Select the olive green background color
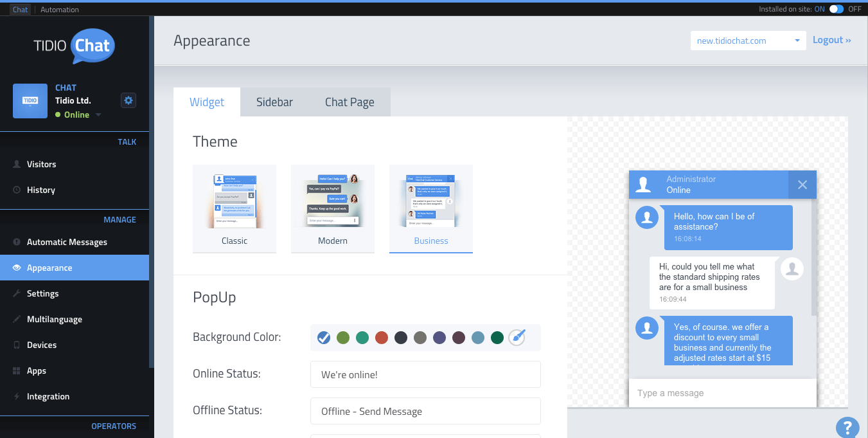868x438 pixels. 343,338
